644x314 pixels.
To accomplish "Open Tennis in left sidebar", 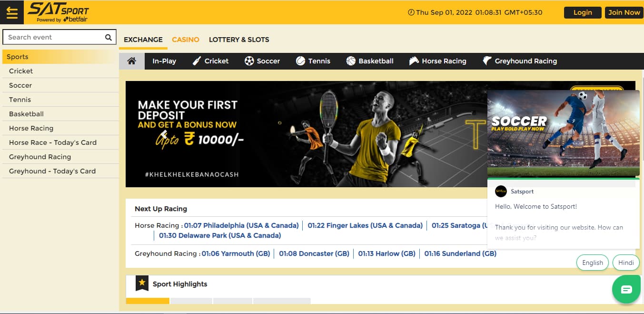I will [x=60, y=100].
